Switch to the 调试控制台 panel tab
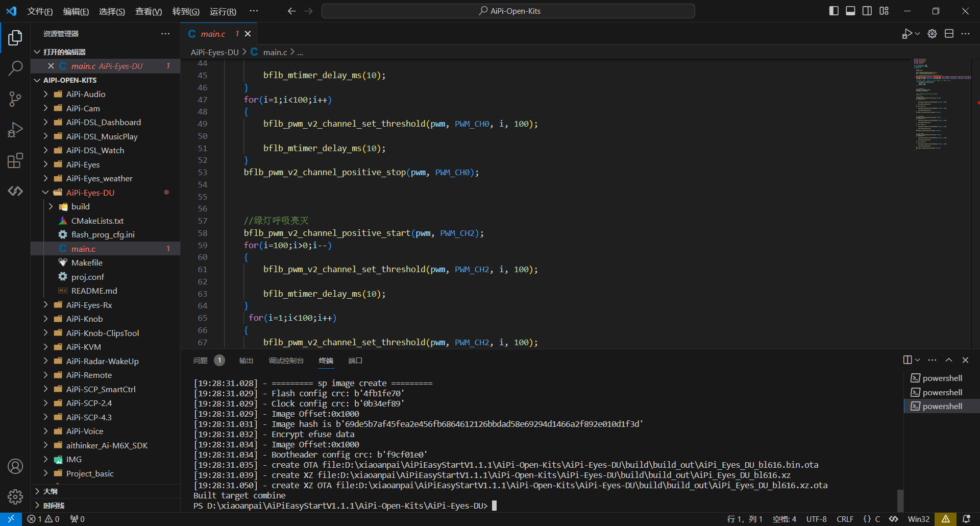 point(286,361)
